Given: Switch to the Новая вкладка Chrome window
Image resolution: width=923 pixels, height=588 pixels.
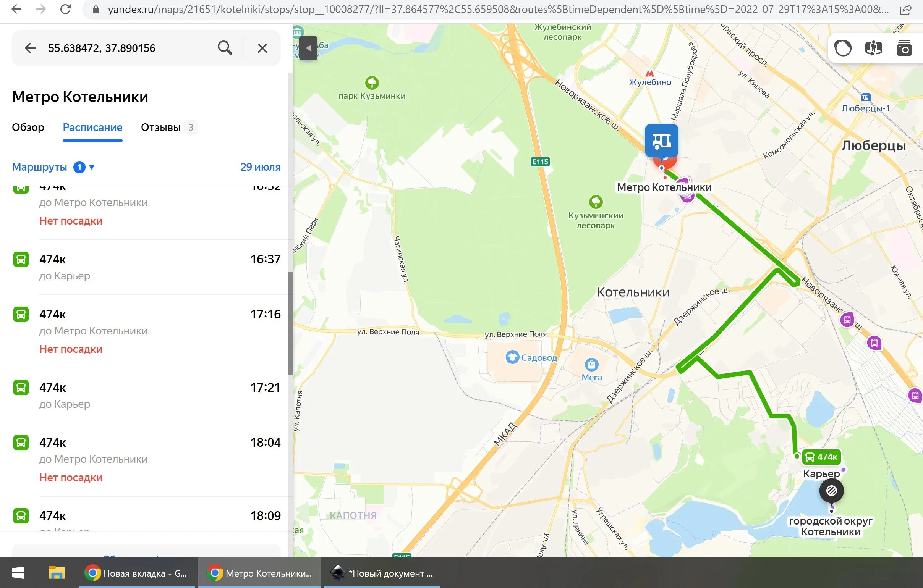Looking at the screenshot, I should pos(138,573).
